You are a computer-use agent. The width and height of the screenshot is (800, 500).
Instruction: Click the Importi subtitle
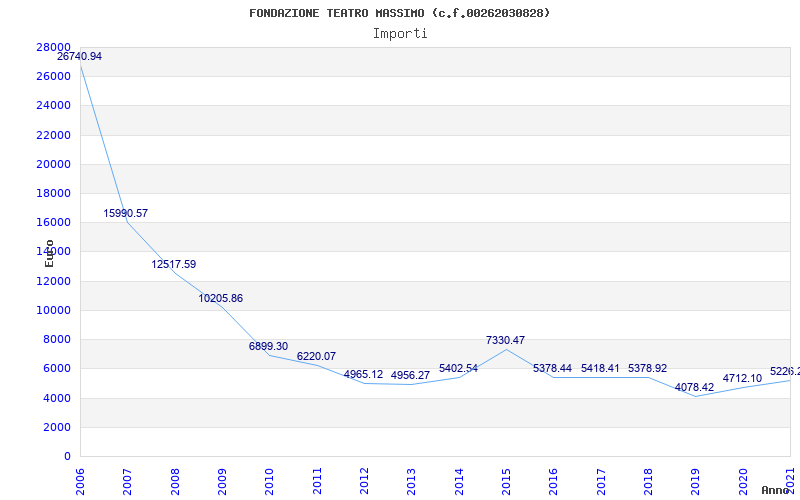point(400,34)
